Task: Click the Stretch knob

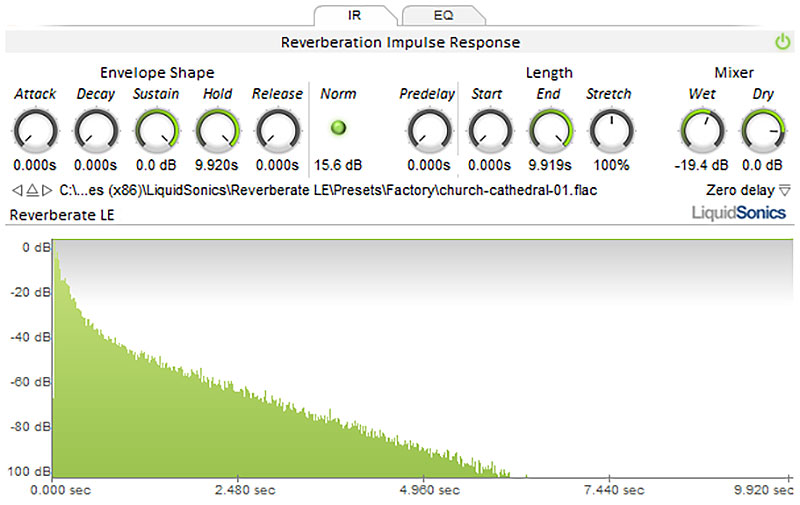Action: tap(611, 131)
